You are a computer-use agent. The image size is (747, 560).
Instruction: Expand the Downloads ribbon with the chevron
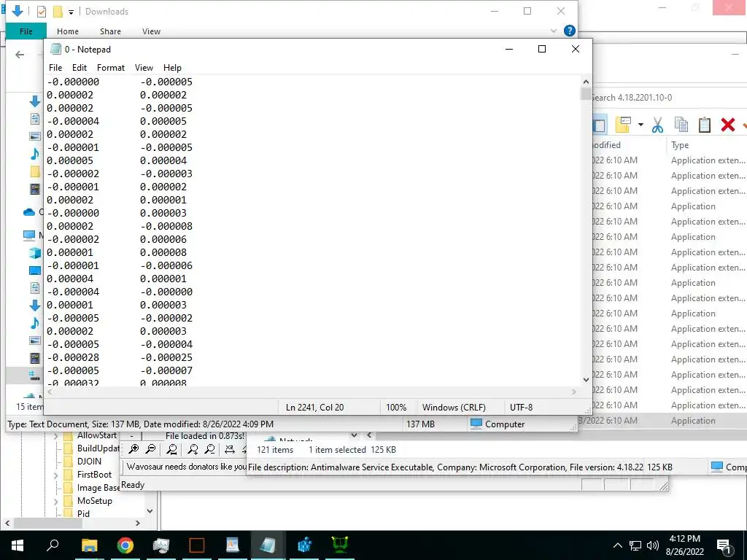click(553, 31)
